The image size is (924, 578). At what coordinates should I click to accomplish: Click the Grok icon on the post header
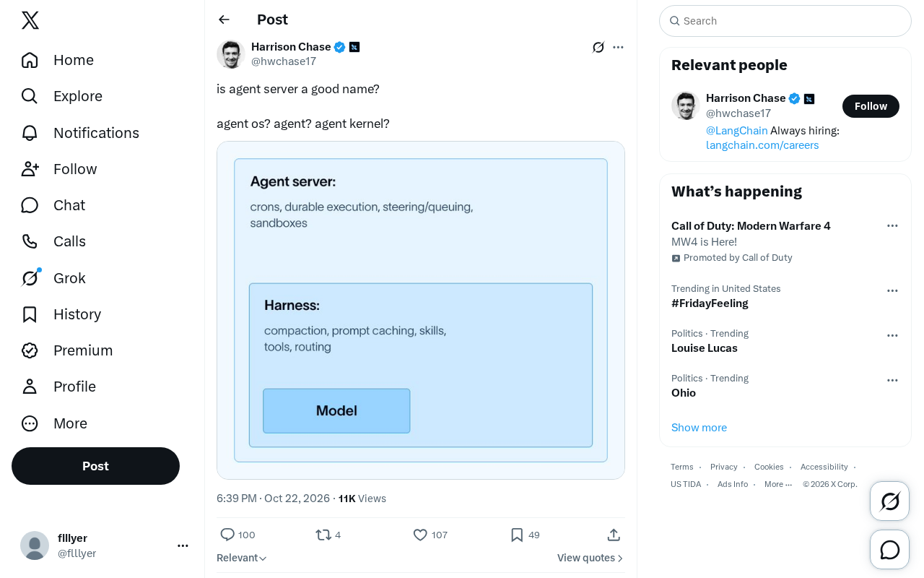[598, 47]
